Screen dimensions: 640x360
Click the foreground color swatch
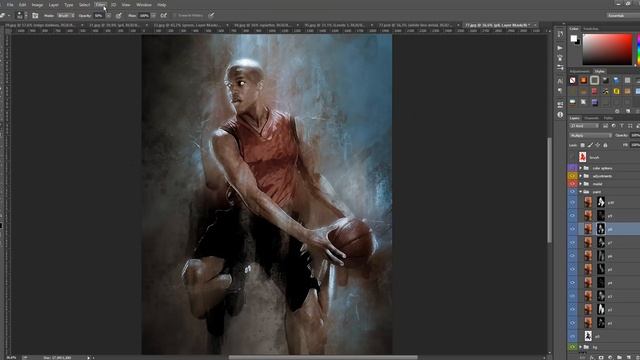pos(574,38)
